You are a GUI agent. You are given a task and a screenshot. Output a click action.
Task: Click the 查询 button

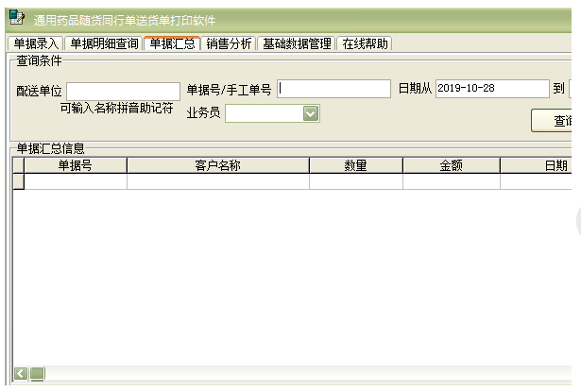(x=552, y=120)
